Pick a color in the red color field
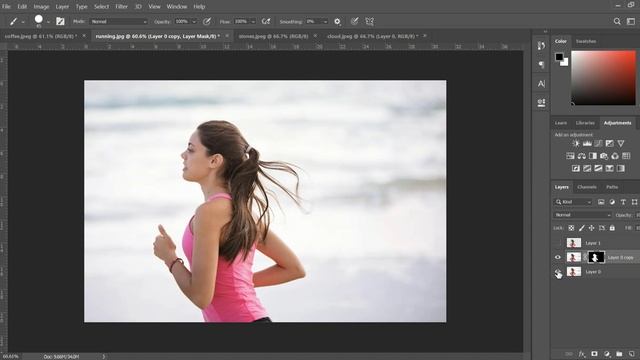 (603, 78)
